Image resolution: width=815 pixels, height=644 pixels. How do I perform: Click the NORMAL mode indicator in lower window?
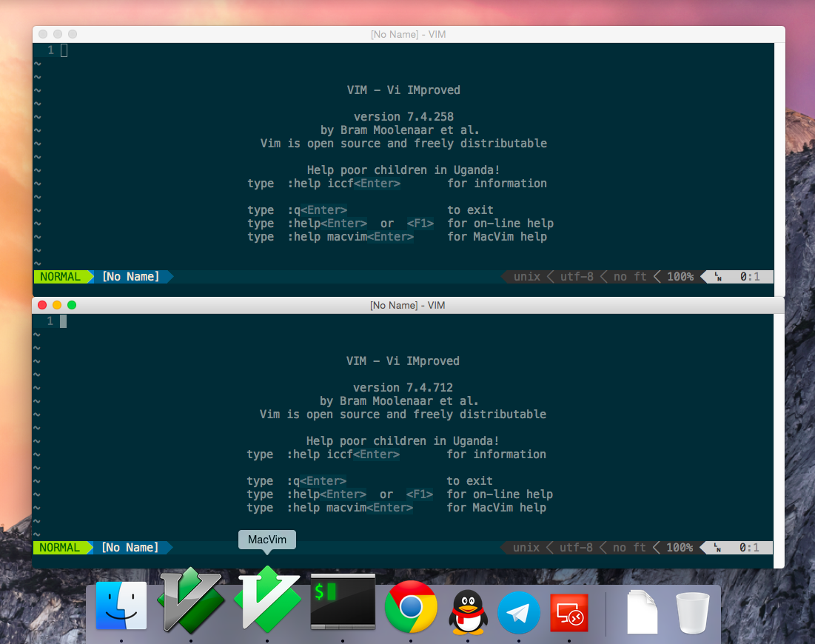click(x=60, y=547)
